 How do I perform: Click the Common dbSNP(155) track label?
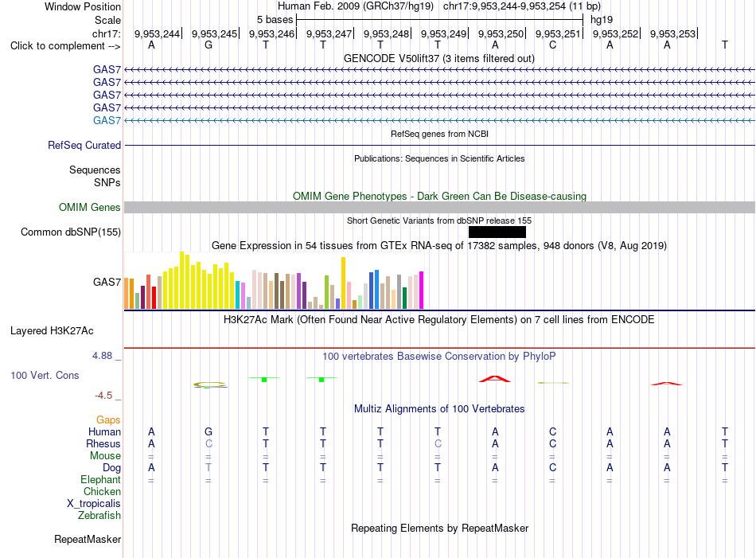tap(71, 232)
